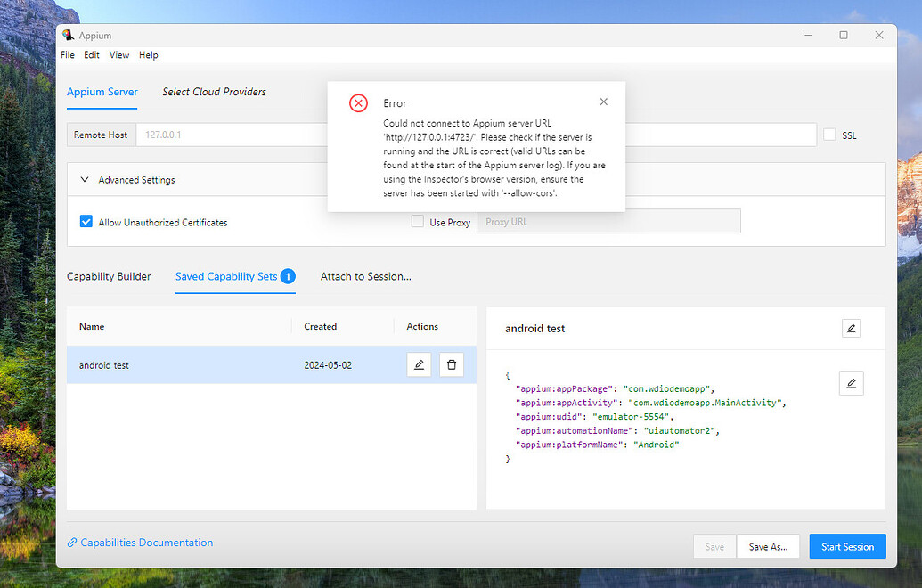
Task: Switch to the Select Cloud Providers tab
Action: tap(214, 92)
